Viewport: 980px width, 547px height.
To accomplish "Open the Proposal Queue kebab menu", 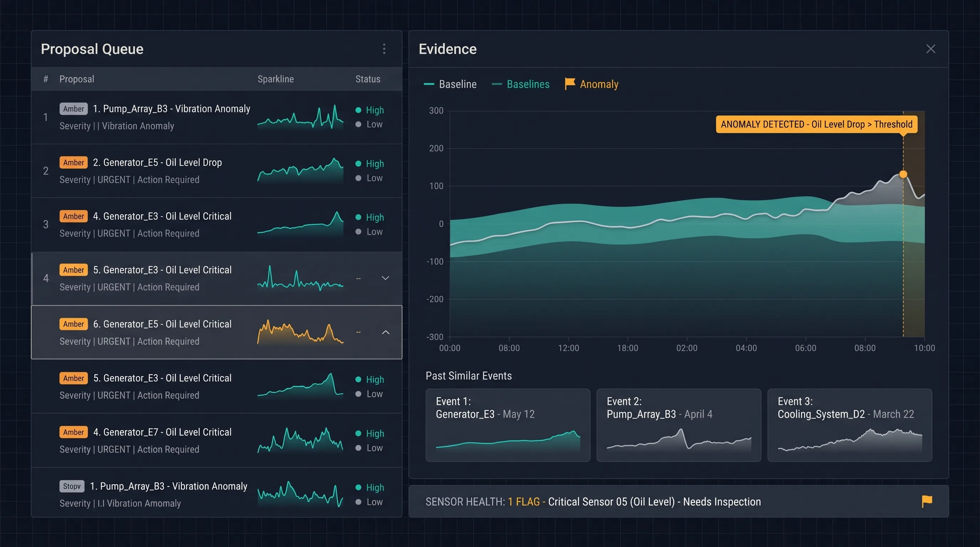I will click(x=384, y=49).
